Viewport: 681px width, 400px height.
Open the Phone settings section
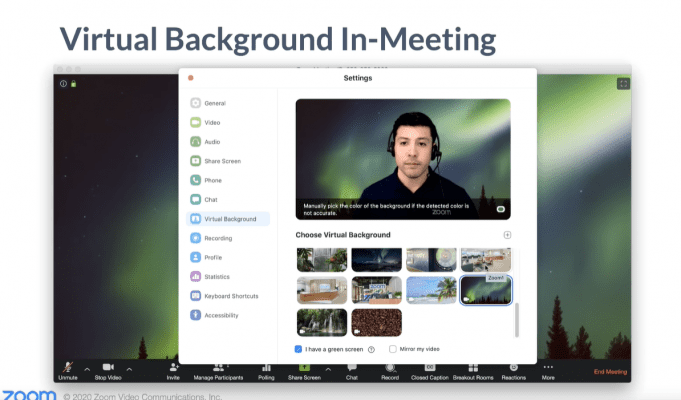coord(206,180)
